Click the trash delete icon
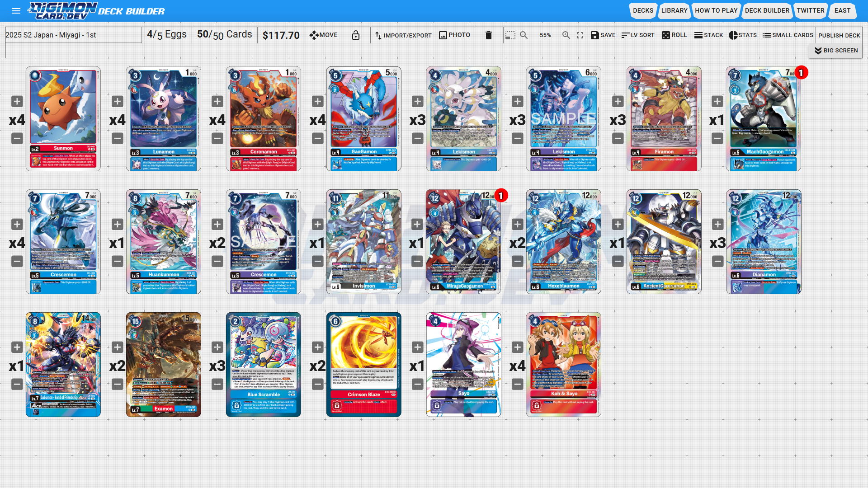The width and height of the screenshot is (868, 488). click(488, 35)
